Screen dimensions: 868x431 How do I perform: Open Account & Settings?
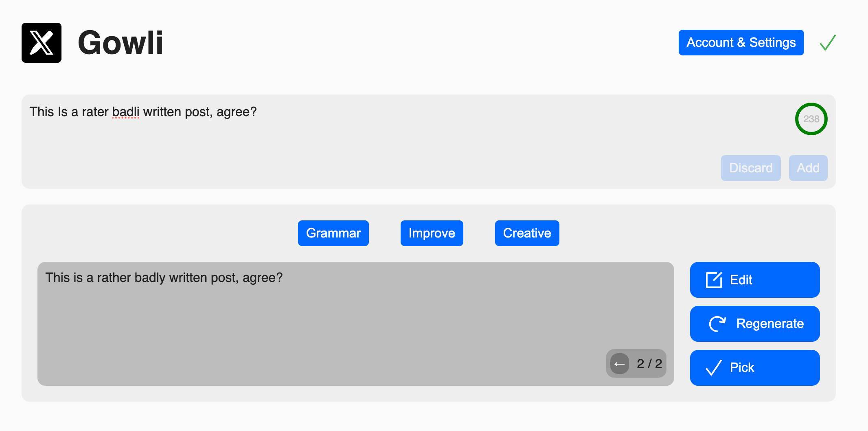741,42
